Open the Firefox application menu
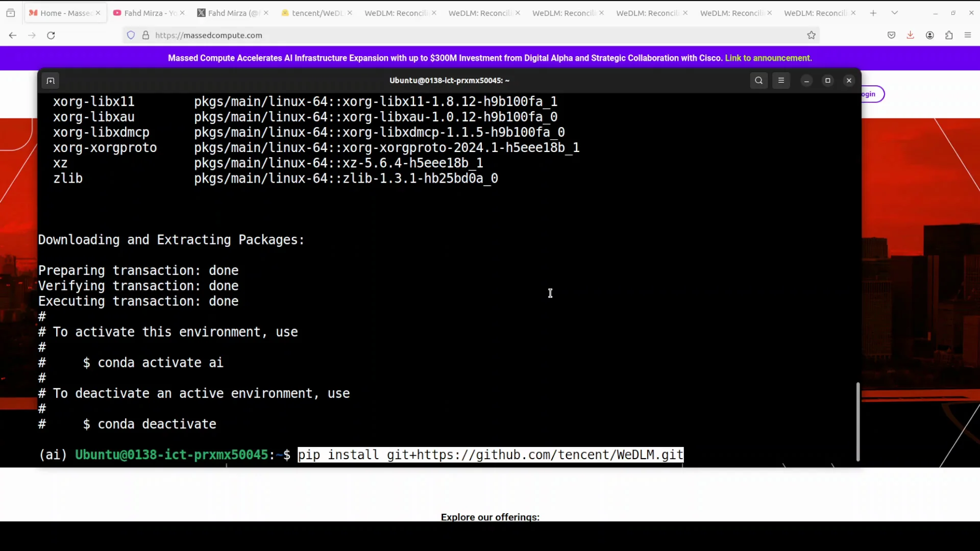Screen dimensions: 980x551 pos(968,35)
